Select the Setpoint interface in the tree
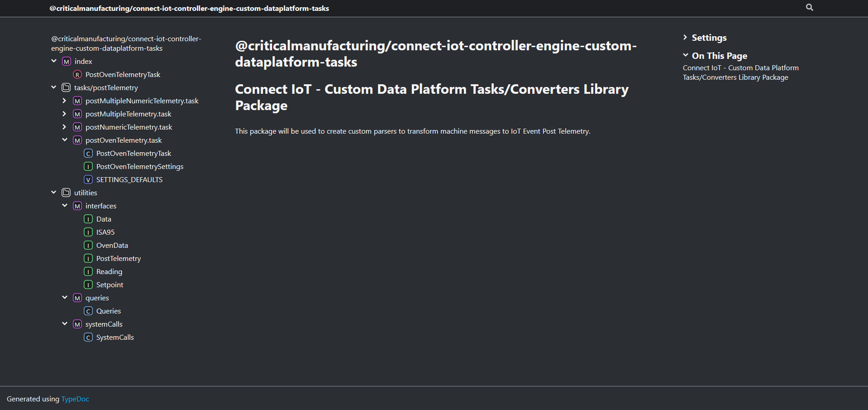This screenshot has width=868, height=410. pyautogui.click(x=110, y=285)
